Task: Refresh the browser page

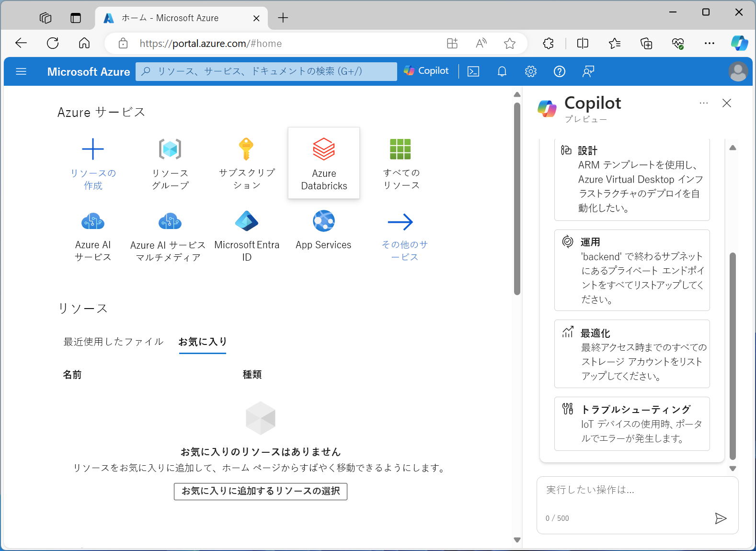Action: (53, 44)
